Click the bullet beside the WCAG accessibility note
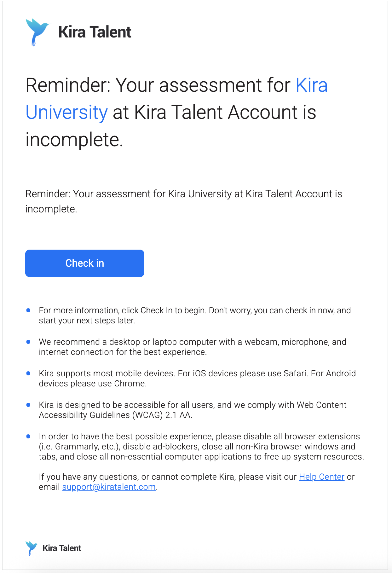Viewport: 392px width, 573px height. (x=28, y=405)
